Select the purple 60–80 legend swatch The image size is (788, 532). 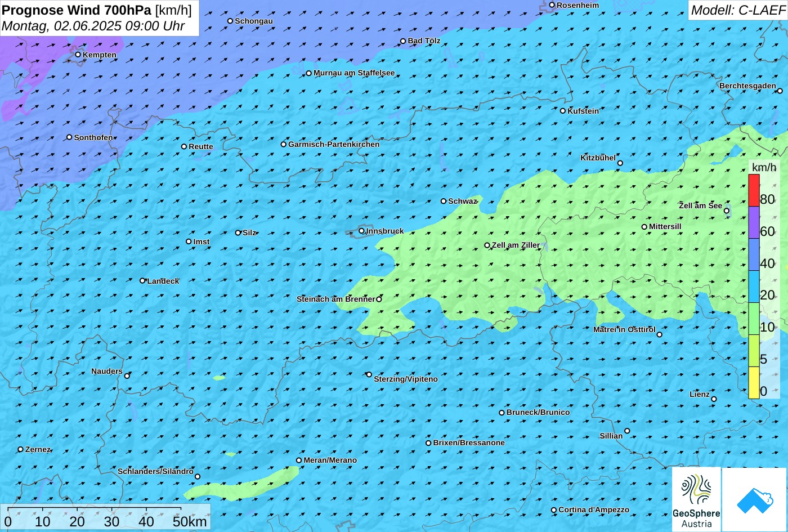pyautogui.click(x=754, y=222)
